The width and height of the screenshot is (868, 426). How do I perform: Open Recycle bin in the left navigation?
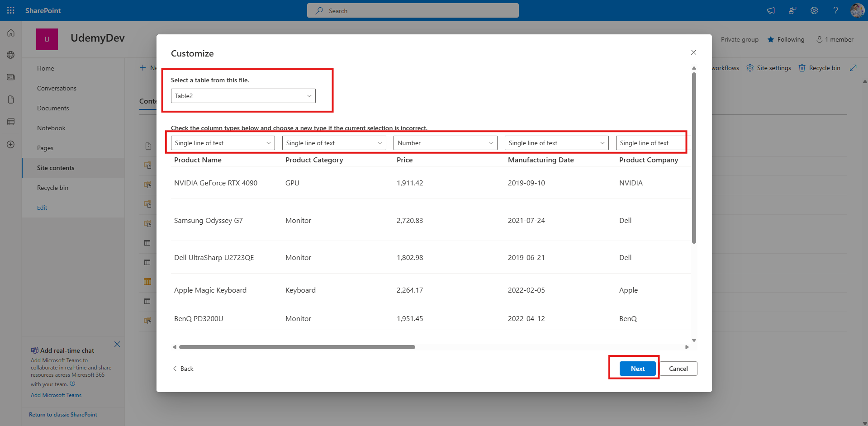point(52,188)
